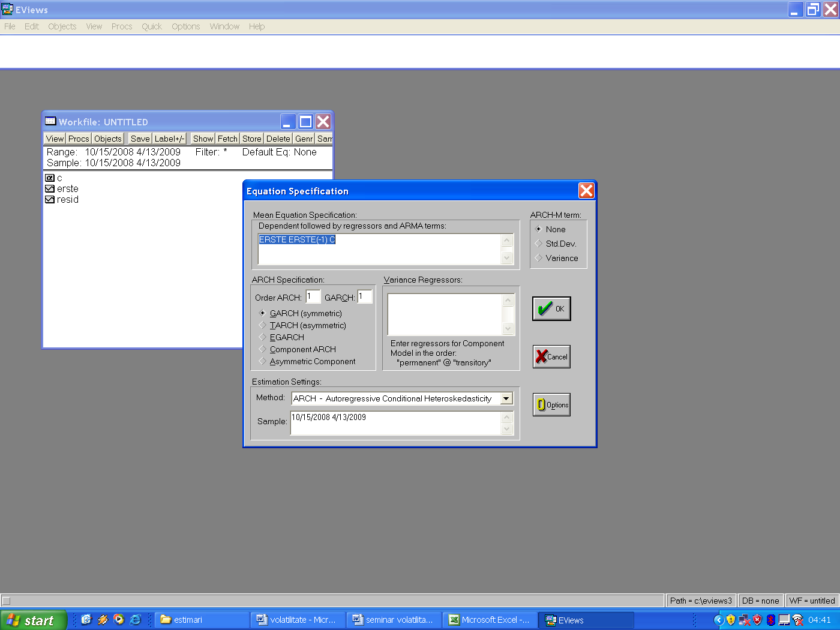This screenshot has height=630, width=840.
Task: Click Procs button in Workfile toolbar
Action: pyautogui.click(x=79, y=139)
